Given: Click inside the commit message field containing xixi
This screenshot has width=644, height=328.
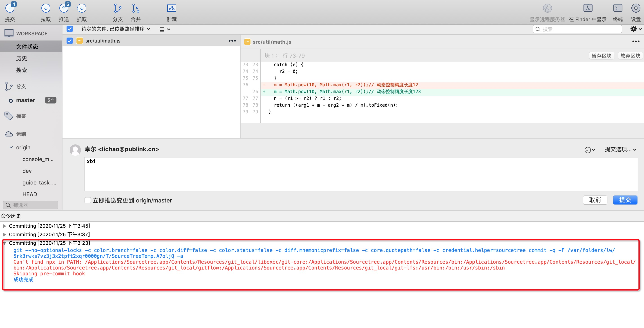Looking at the screenshot, I should pyautogui.click(x=250, y=174).
